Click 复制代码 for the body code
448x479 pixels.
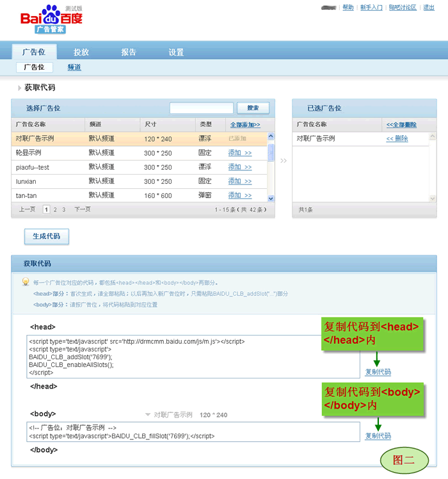(378, 436)
